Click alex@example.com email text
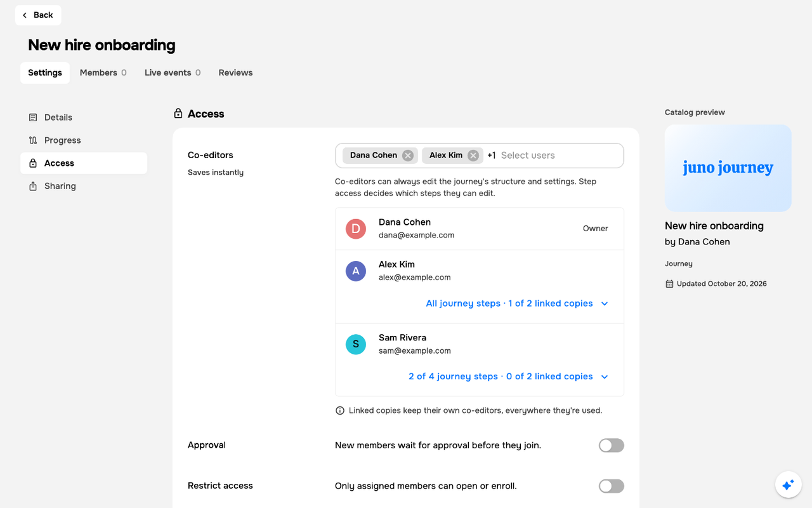812x508 pixels. pyautogui.click(x=415, y=277)
